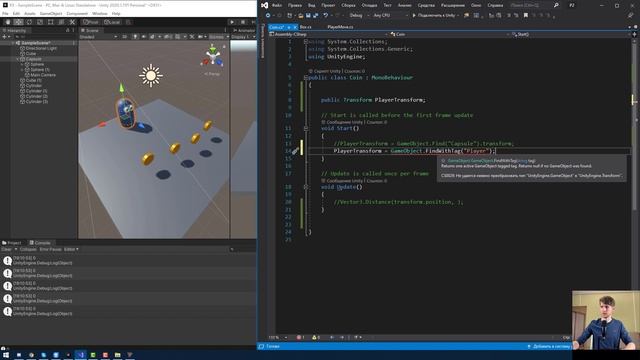The width and height of the screenshot is (640, 360).
Task: Click the Save All icon in Visual Studio
Action: pyautogui.click(x=316, y=16)
